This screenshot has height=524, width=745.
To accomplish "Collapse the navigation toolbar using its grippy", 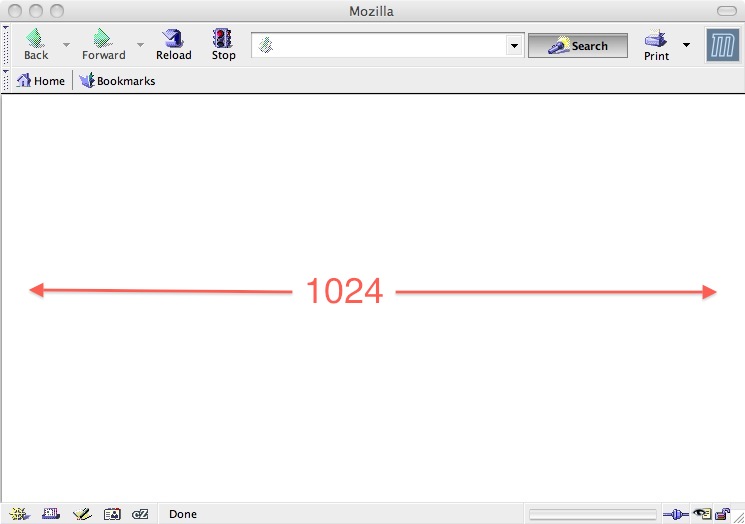I will point(6,45).
